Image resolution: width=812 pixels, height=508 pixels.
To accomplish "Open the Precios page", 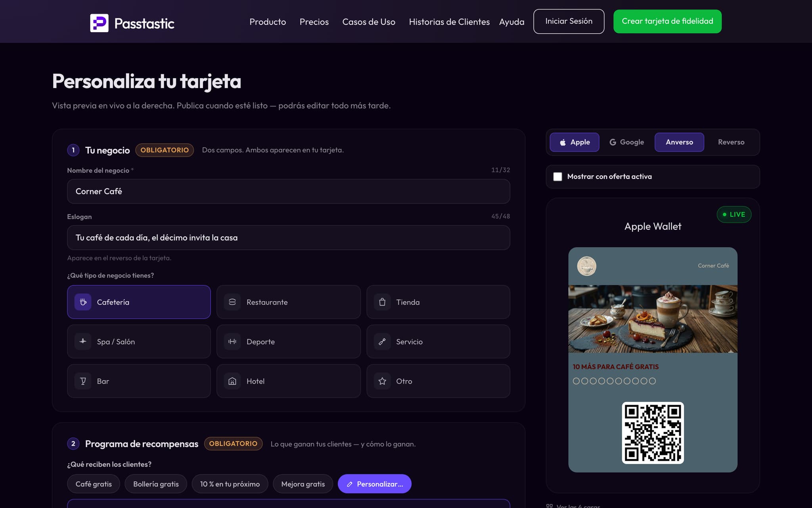I will pos(314,22).
